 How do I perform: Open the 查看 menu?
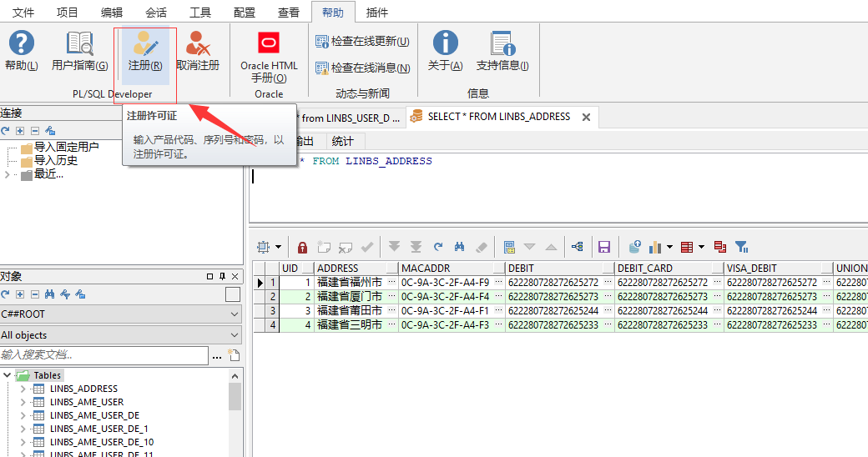289,13
